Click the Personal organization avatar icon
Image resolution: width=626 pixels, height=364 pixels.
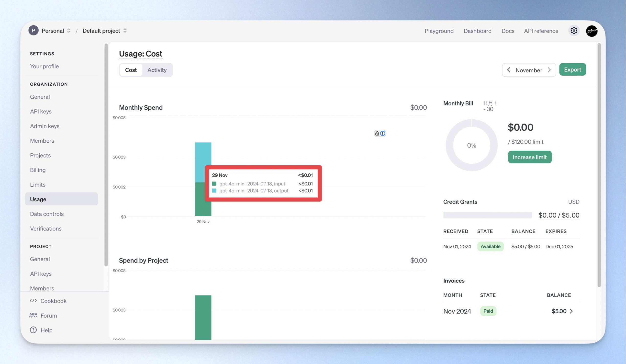pyautogui.click(x=34, y=31)
